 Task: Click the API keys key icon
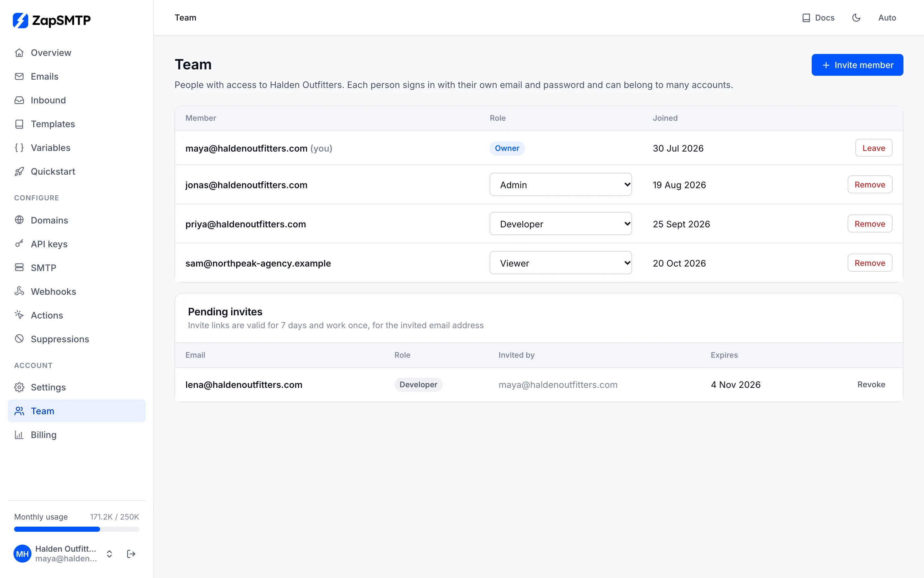19,243
